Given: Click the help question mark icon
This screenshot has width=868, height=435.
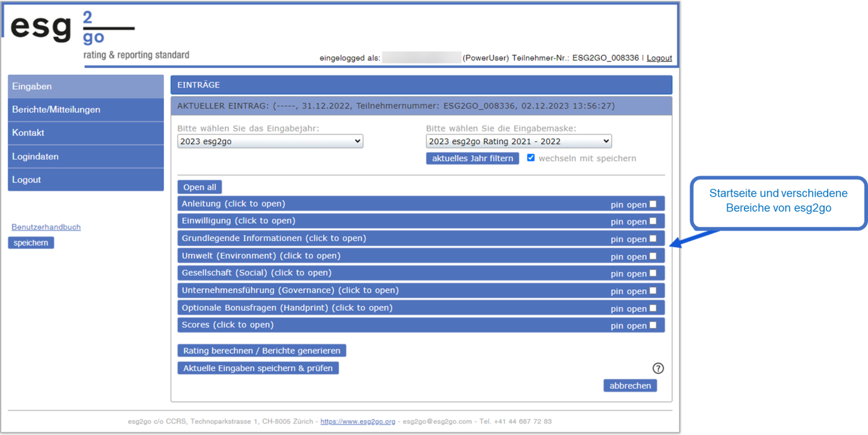Looking at the screenshot, I should click(x=658, y=368).
